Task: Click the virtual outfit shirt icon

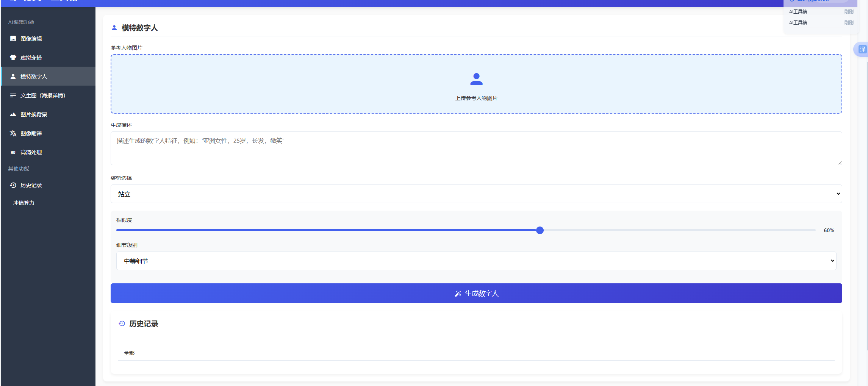Action: click(13, 58)
